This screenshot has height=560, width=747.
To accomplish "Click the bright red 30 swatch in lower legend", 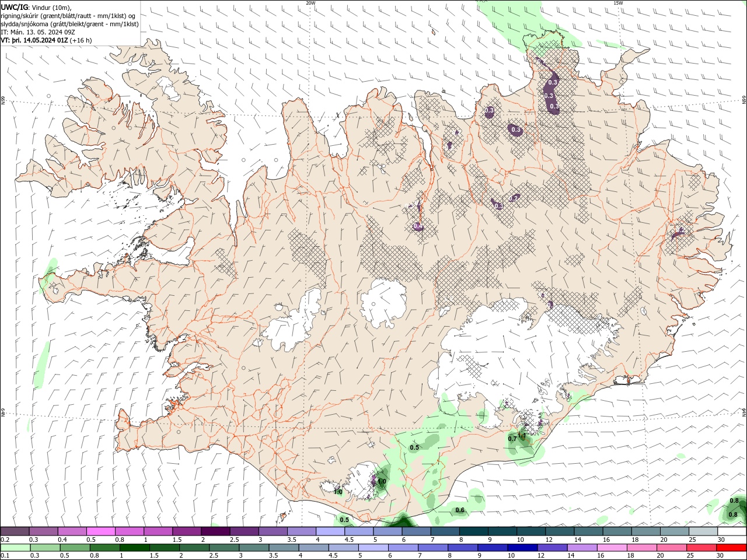I will (x=731, y=548).
